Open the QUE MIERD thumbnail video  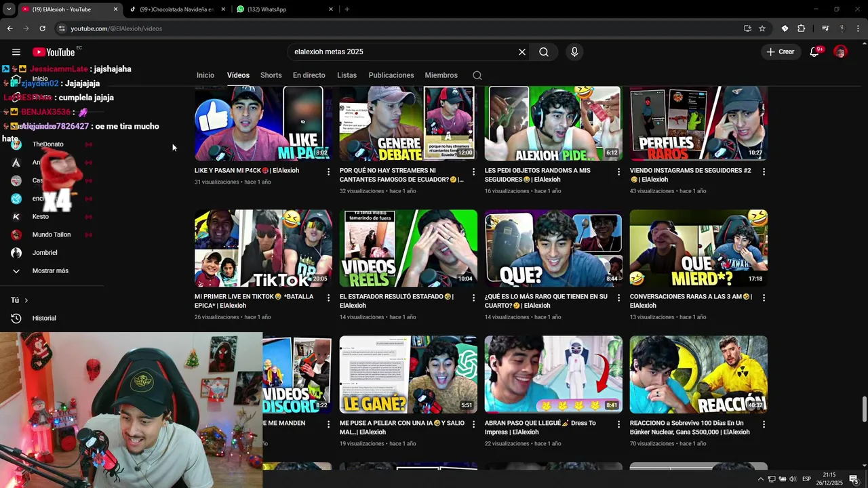click(x=698, y=248)
